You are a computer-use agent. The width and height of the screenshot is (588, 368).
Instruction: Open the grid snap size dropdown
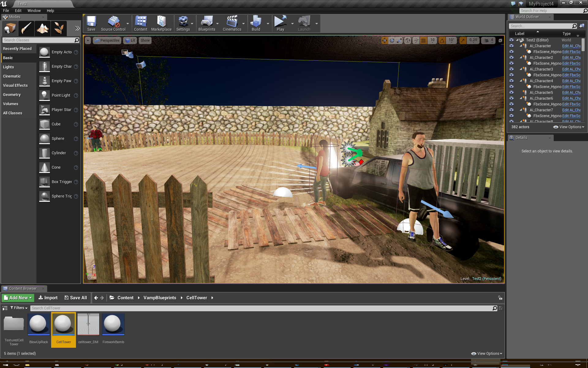click(x=432, y=40)
